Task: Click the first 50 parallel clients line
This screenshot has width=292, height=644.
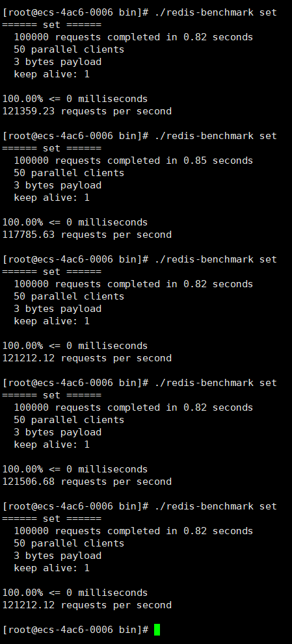Action: click(69, 49)
